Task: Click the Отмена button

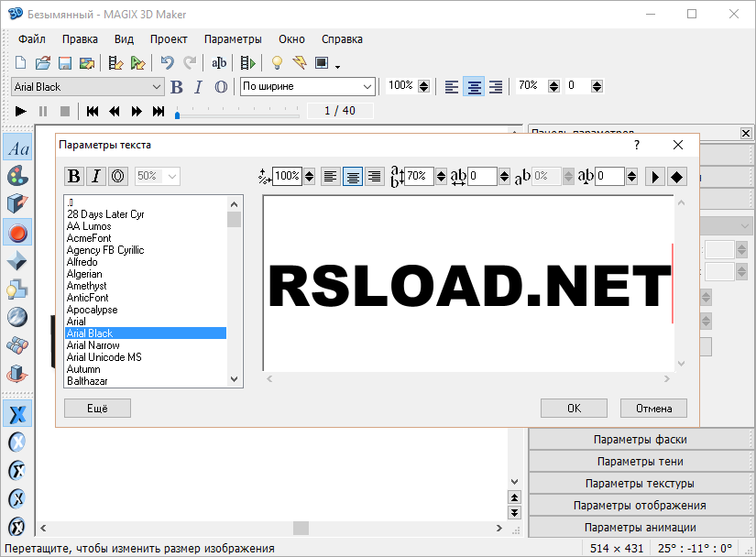Action: pyautogui.click(x=653, y=408)
